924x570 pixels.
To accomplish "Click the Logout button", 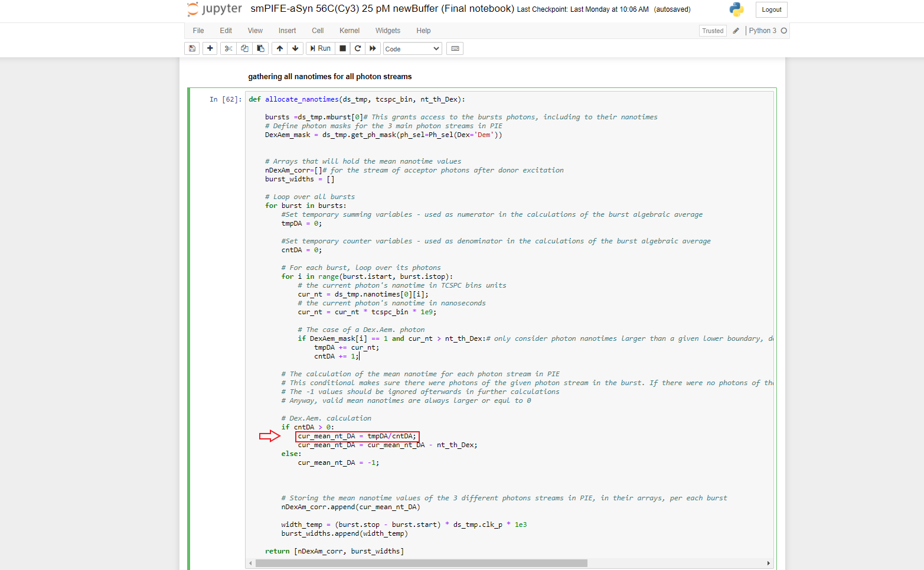I will point(771,9).
